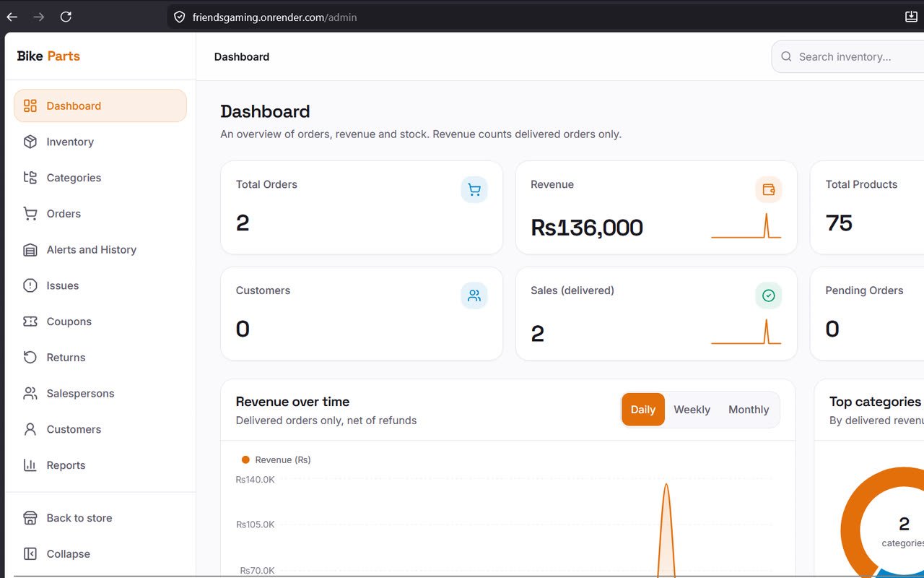Click the Collapse sidebar panel icon

(30, 554)
